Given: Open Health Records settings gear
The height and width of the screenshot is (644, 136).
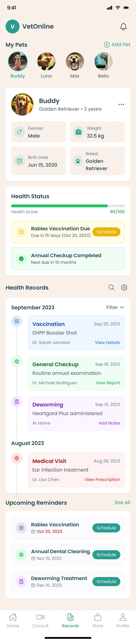Looking at the screenshot, I should point(124,287).
